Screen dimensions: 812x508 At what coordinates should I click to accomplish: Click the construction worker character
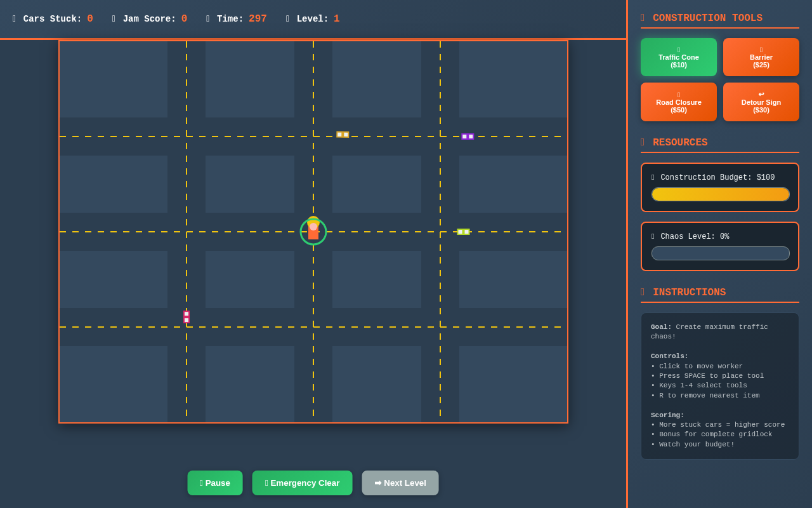point(313,231)
